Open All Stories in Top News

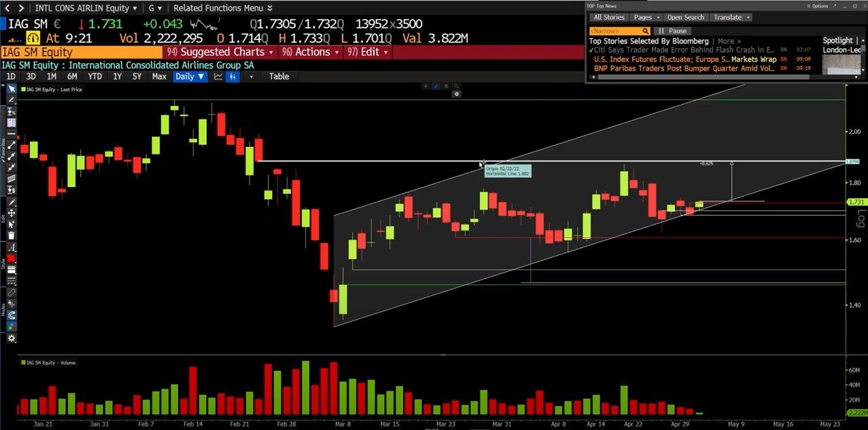click(x=608, y=18)
